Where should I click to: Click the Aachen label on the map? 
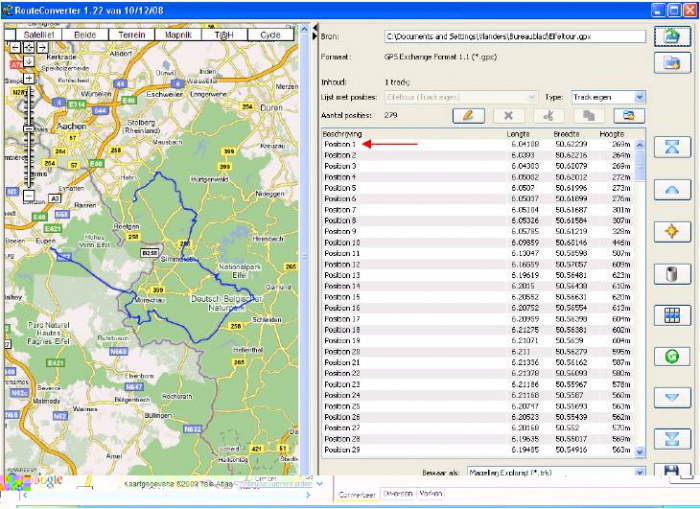pos(71,126)
